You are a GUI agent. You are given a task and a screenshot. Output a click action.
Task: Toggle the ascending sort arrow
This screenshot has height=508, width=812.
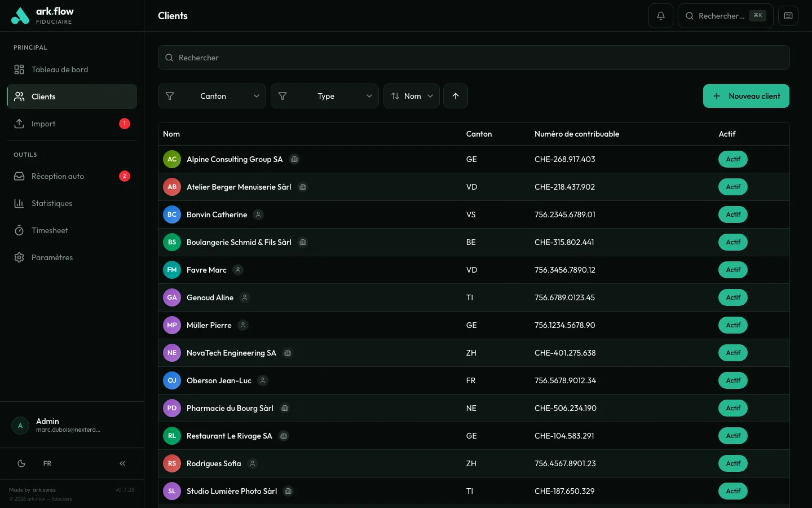tap(456, 96)
